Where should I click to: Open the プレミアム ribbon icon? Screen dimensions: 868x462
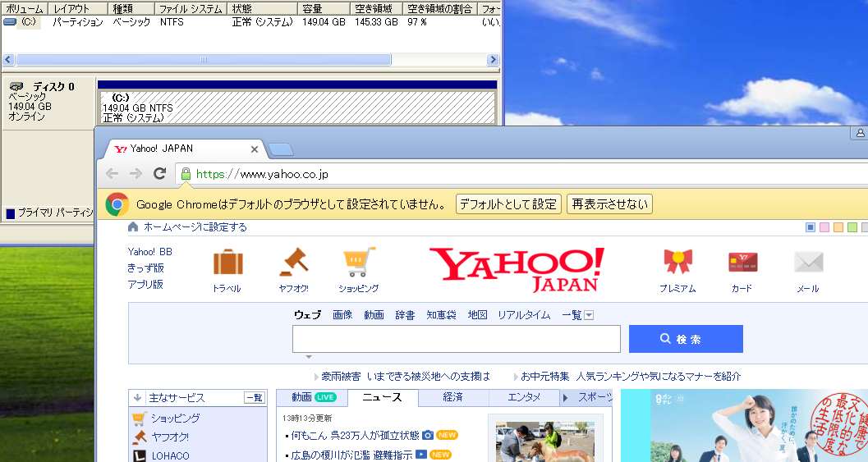pyautogui.click(x=678, y=263)
